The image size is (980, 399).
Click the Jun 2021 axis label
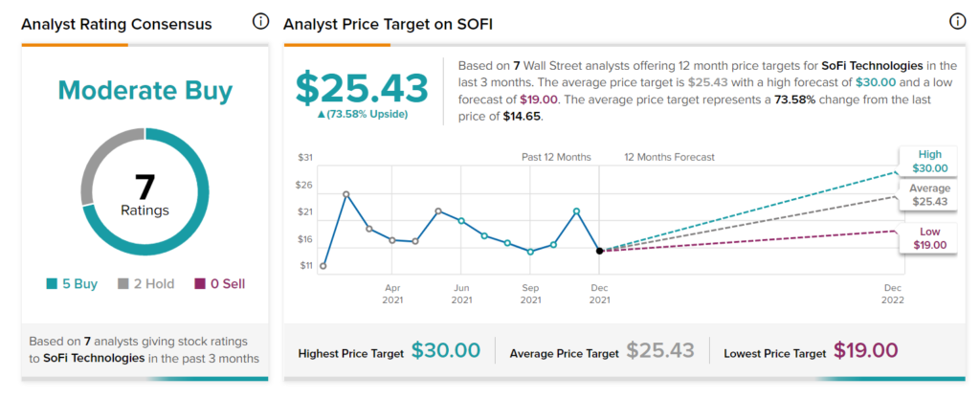461,294
